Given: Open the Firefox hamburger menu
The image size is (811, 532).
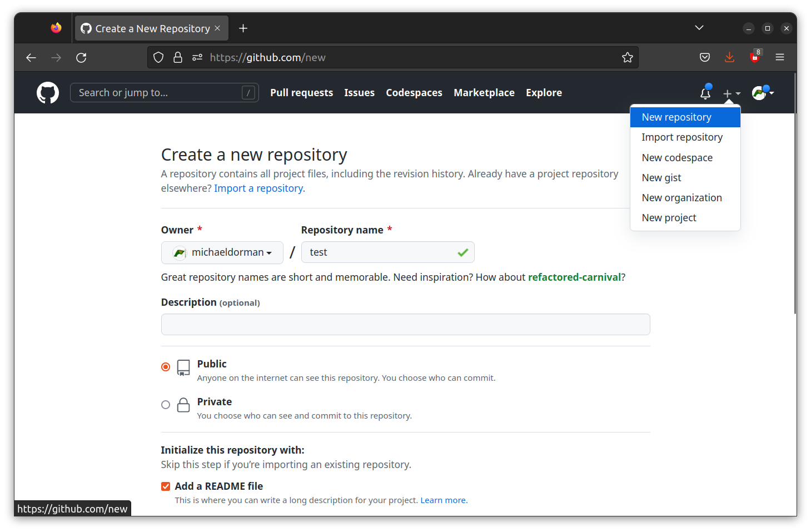Looking at the screenshot, I should tap(780, 57).
